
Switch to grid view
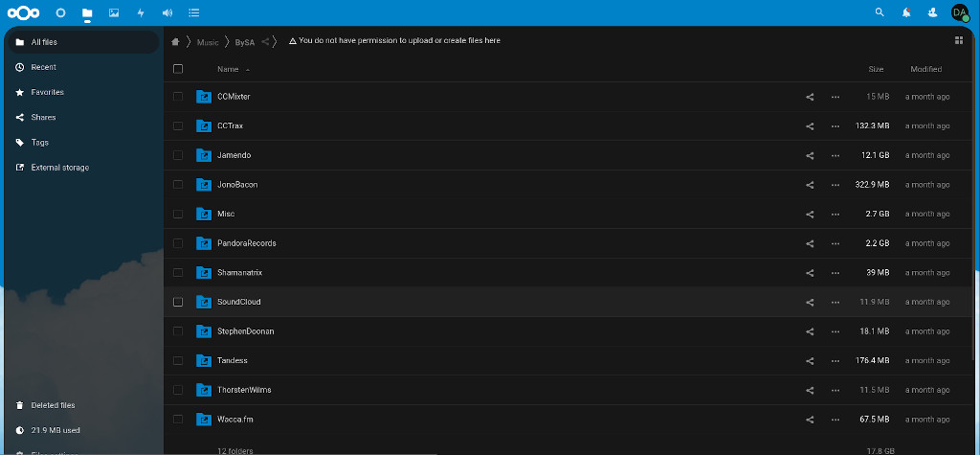click(959, 40)
